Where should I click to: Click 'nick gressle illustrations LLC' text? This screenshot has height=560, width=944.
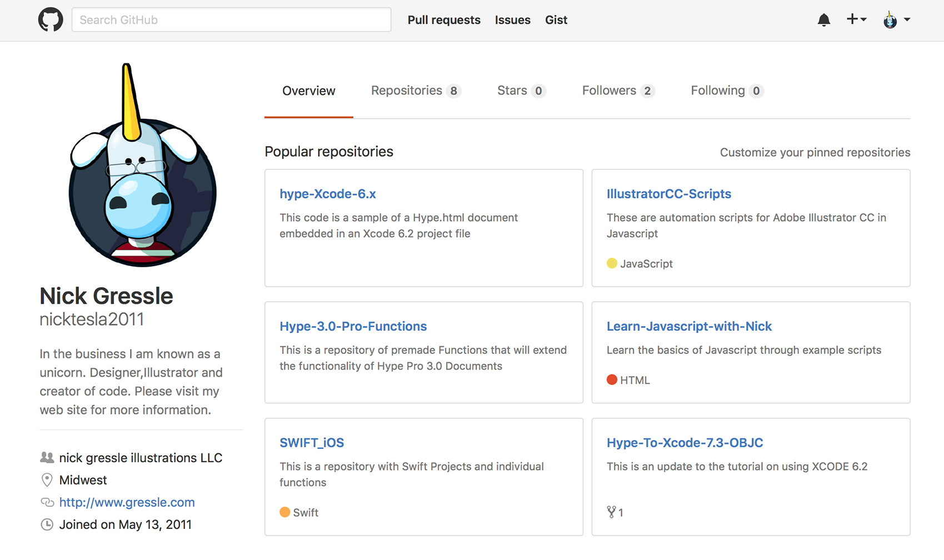coord(141,458)
